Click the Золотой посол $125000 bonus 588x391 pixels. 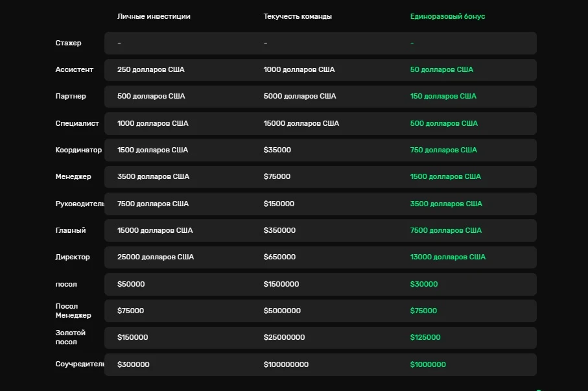425,337
